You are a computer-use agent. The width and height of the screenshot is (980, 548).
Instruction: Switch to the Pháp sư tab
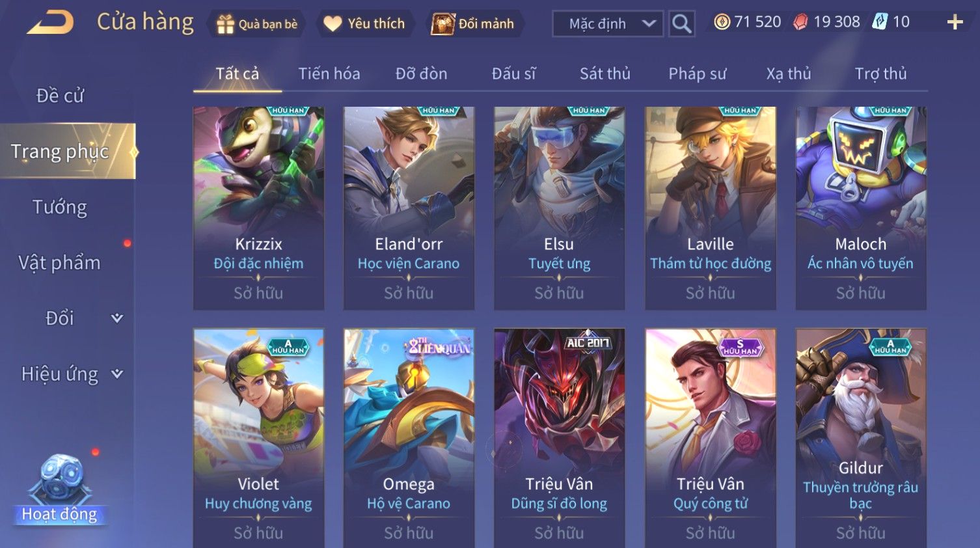point(698,74)
